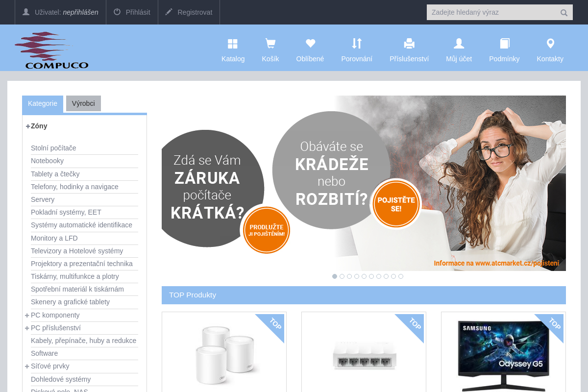The width and height of the screenshot is (588, 392).
Task: Open Monitory a LFD category
Action: click(x=54, y=238)
